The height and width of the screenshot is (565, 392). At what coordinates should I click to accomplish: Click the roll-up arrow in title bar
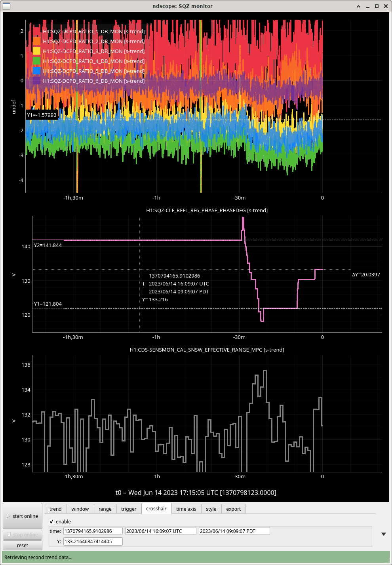coord(358,6)
